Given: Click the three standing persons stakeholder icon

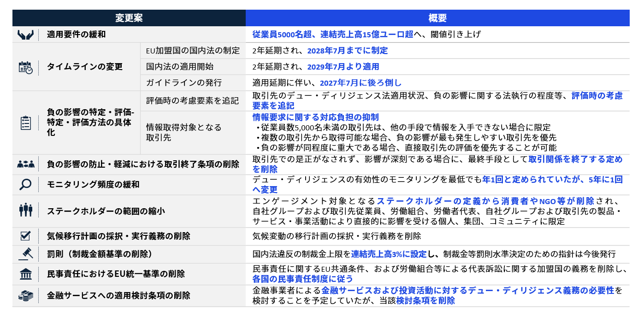Looking at the screenshot, I should (26, 211).
